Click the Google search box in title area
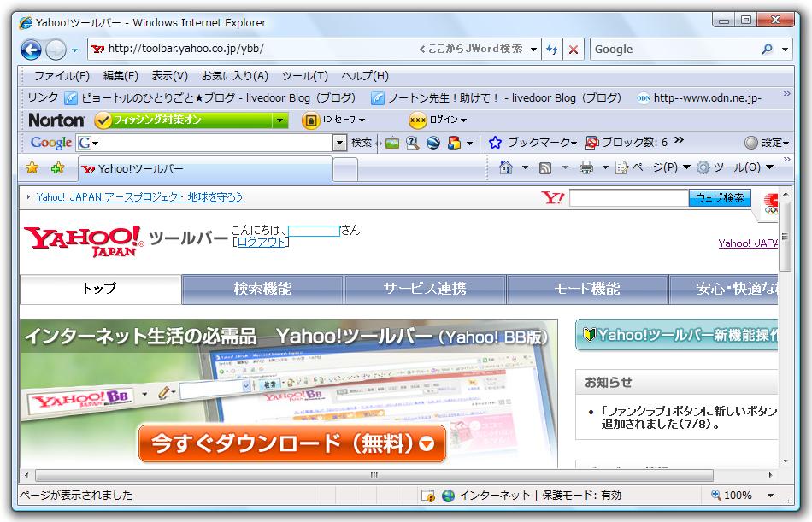The height and width of the screenshot is (522, 812). coord(674,50)
